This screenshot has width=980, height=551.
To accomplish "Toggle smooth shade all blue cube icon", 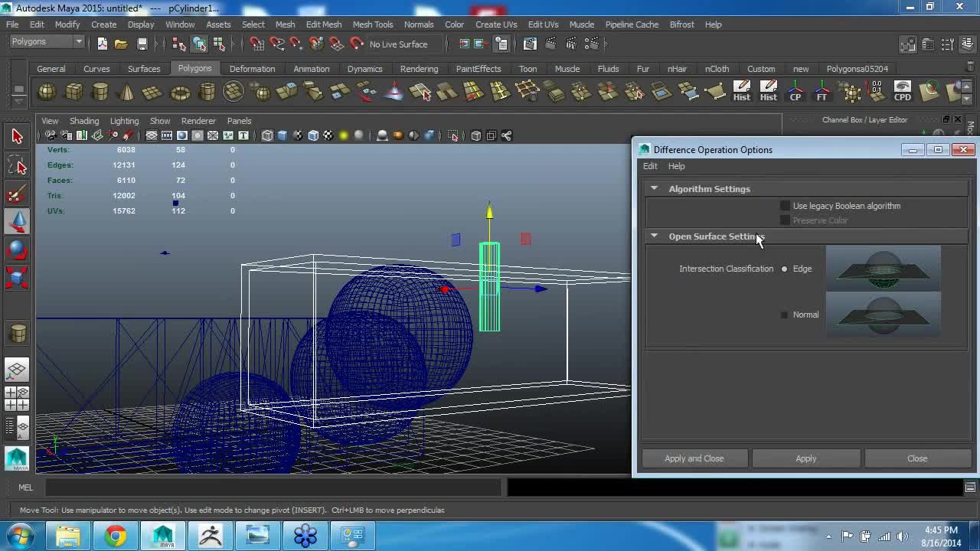I will pyautogui.click(x=283, y=135).
